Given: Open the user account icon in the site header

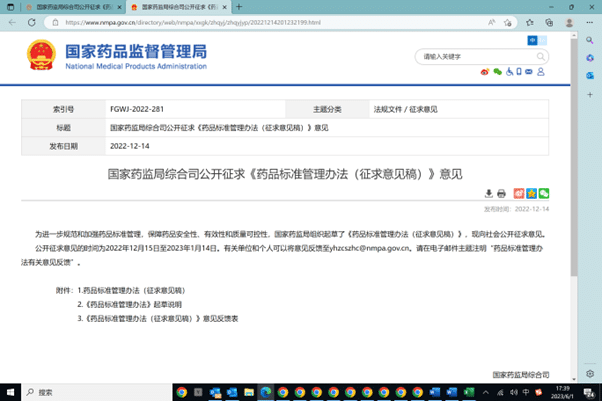Looking at the screenshot, I should tap(541, 72).
